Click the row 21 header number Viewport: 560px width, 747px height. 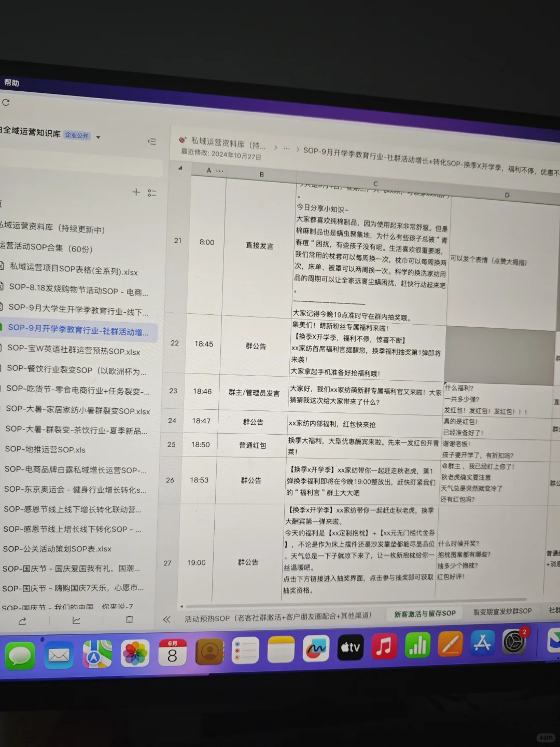tap(178, 241)
